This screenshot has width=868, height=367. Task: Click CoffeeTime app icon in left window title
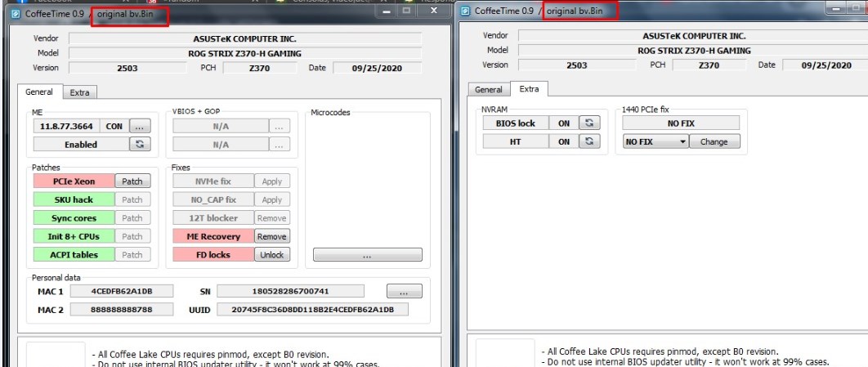tap(16, 13)
